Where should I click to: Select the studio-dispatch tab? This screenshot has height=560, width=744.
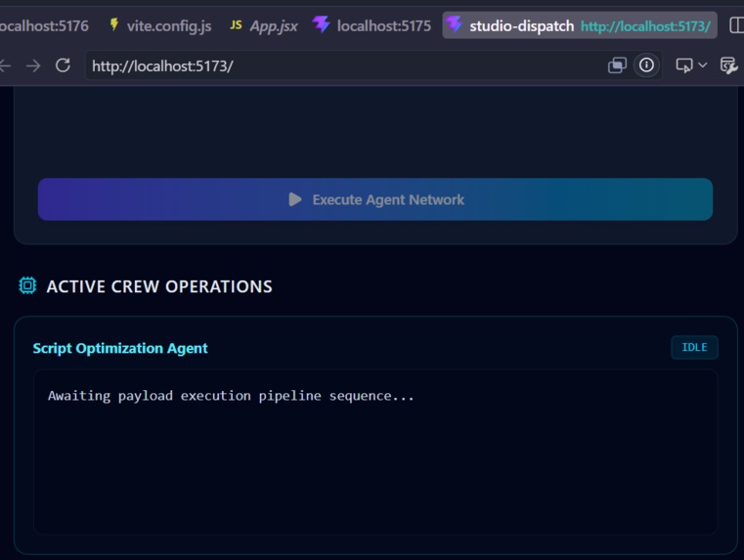click(580, 25)
